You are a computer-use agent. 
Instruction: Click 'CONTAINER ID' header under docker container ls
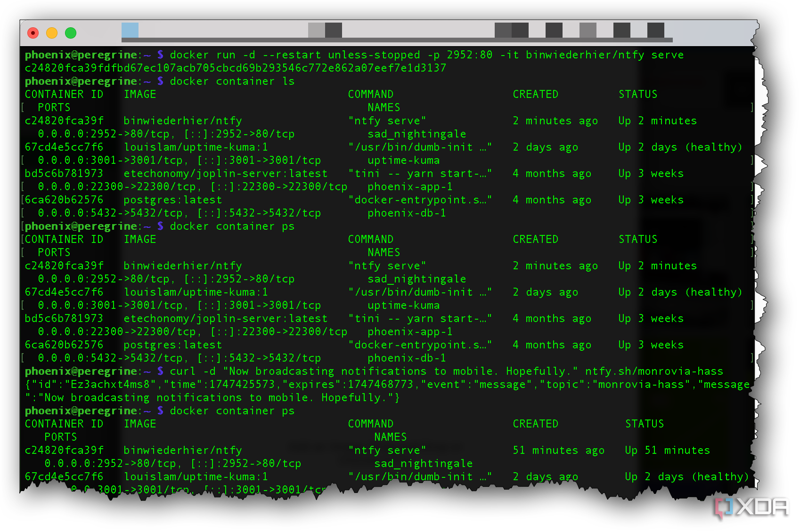64,95
